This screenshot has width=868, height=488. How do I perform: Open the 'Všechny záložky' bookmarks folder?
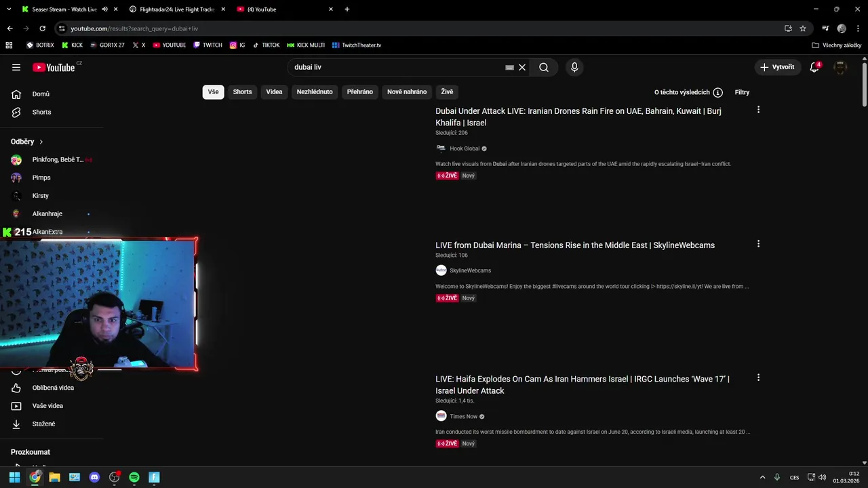click(836, 45)
